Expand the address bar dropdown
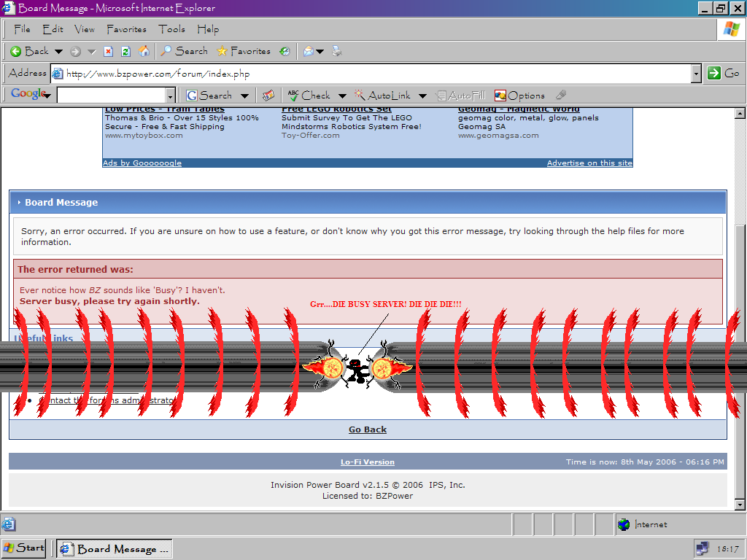Image resolution: width=747 pixels, height=560 pixels. coord(696,73)
